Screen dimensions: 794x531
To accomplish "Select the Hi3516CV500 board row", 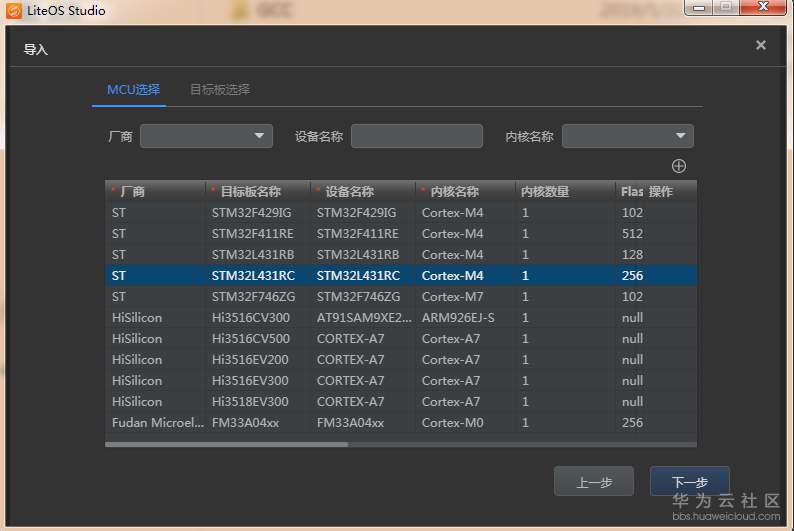I will tap(401, 339).
